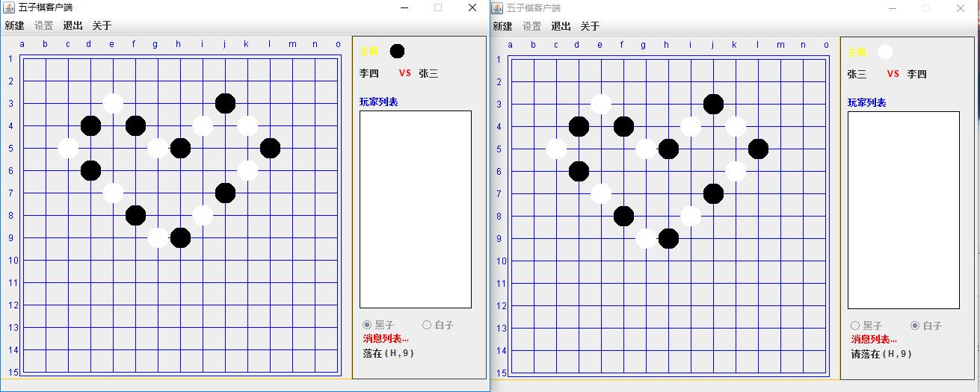Click white stone at e3 on right board
980x392 pixels.
(601, 104)
